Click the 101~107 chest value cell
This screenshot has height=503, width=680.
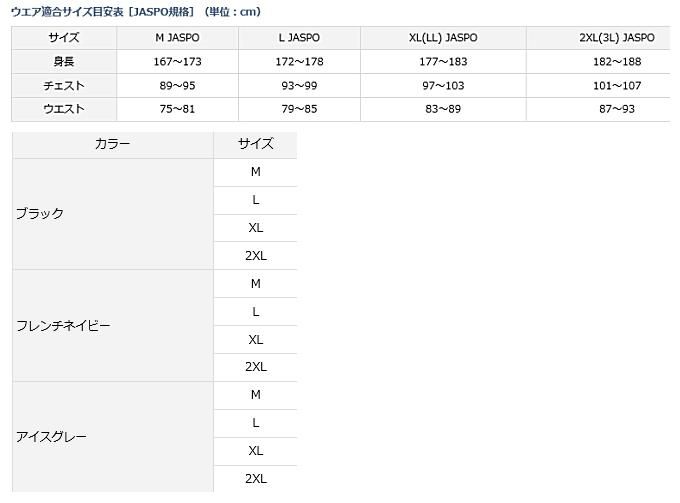[616, 86]
